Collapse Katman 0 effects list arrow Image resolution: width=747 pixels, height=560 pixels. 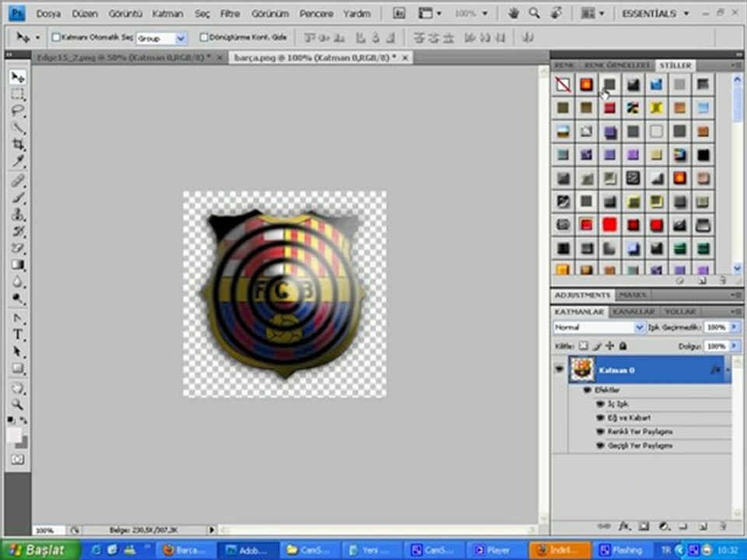click(728, 369)
